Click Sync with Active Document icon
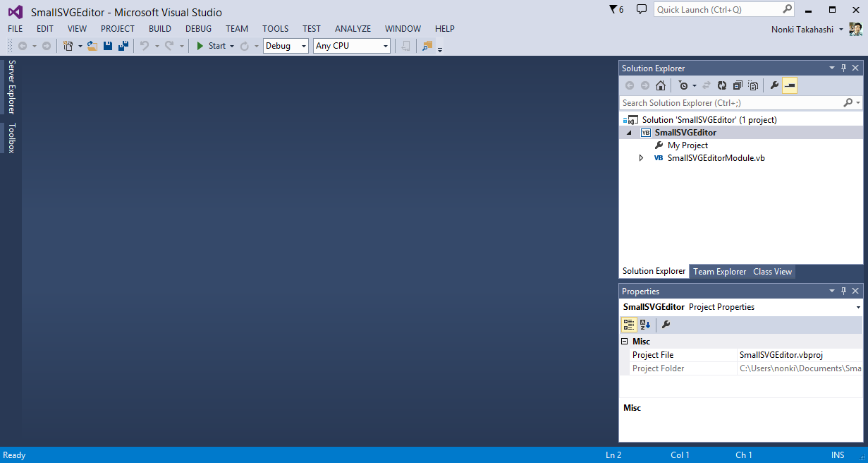Viewport: 868px width, 463px height. pos(707,85)
